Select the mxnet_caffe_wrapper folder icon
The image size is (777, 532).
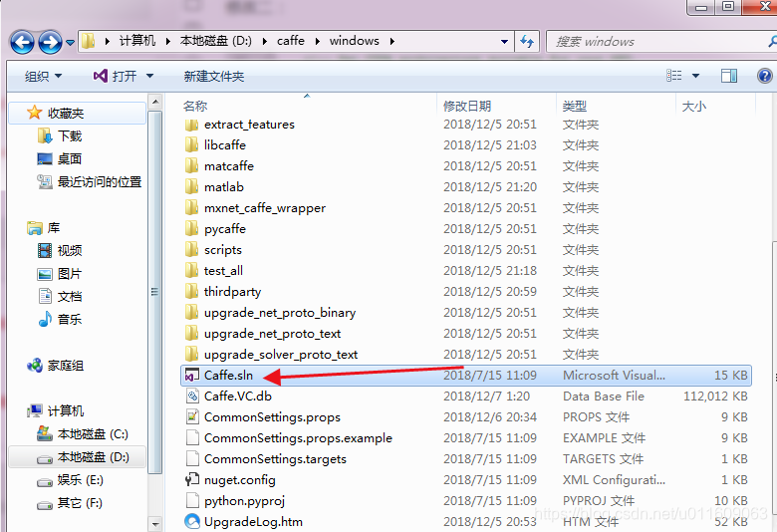[192, 208]
